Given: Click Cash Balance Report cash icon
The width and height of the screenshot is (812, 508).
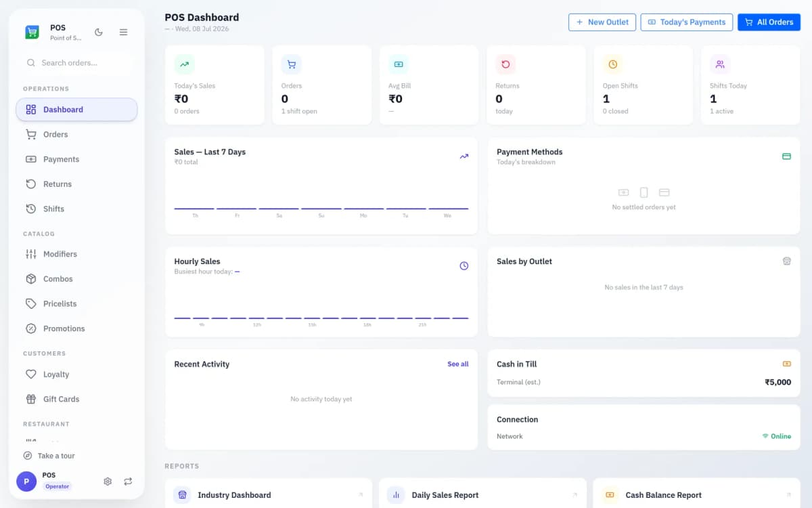Looking at the screenshot, I should (x=610, y=495).
